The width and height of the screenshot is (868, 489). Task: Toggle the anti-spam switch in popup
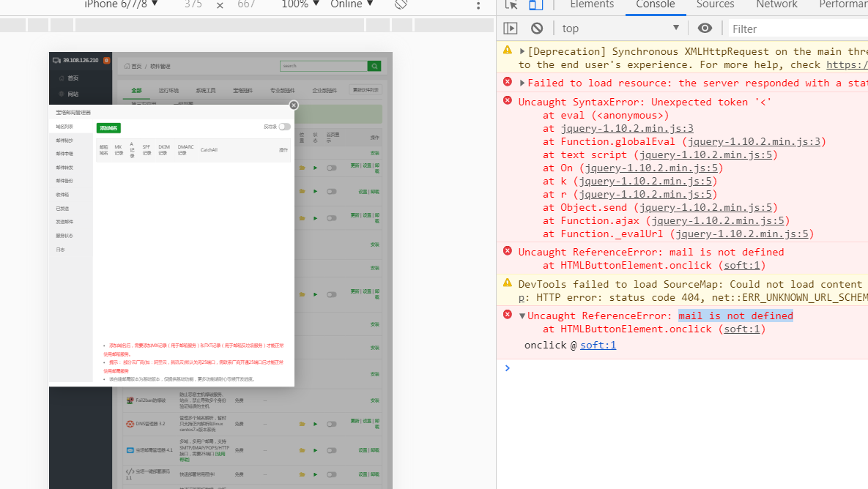(284, 127)
